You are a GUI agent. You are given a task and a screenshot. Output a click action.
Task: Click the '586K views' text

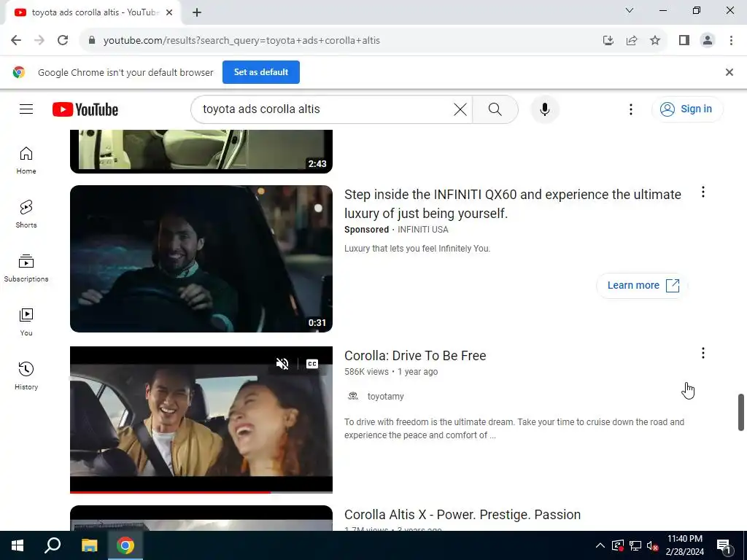(366, 372)
